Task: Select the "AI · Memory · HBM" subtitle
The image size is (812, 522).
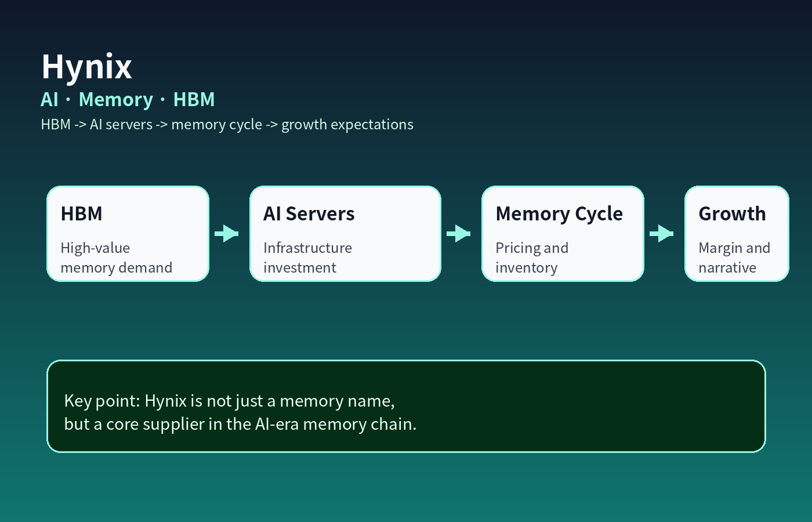Action: [128, 100]
